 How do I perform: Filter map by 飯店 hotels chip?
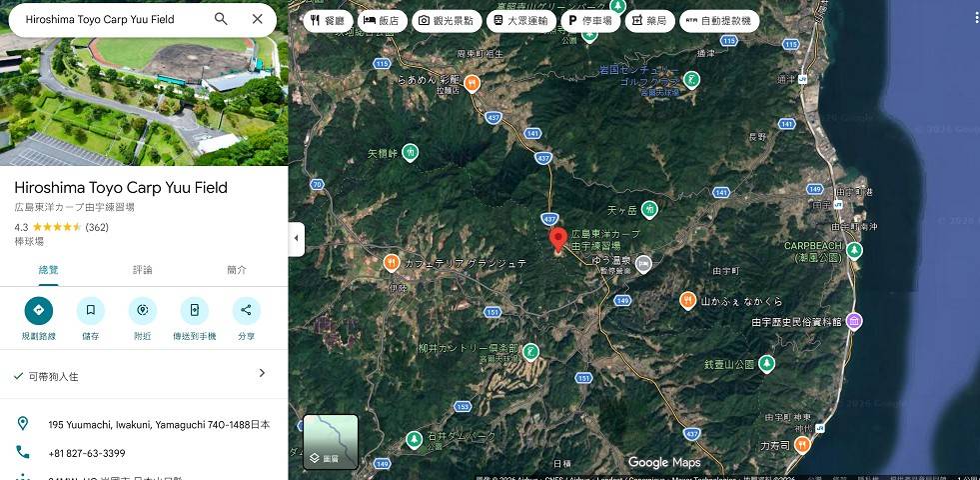pos(381,20)
